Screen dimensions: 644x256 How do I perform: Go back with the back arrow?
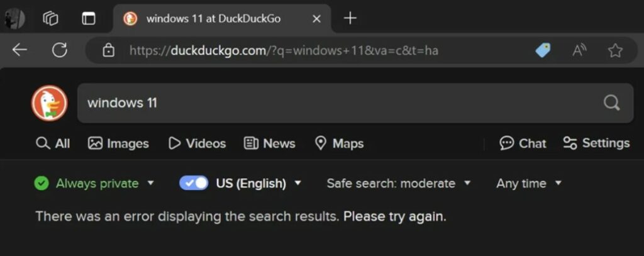click(x=19, y=50)
